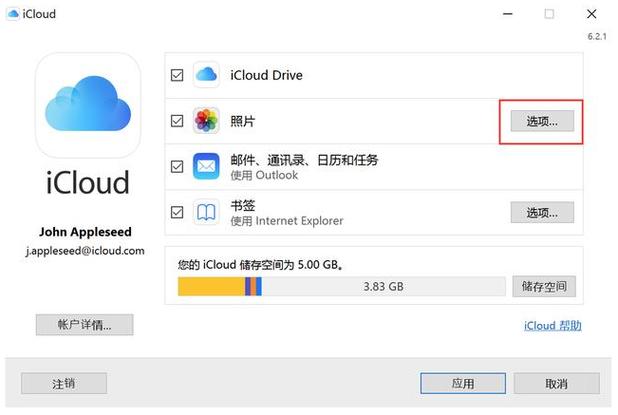Open 选项 for 照片
This screenshot has height=415, width=618.
point(542,121)
